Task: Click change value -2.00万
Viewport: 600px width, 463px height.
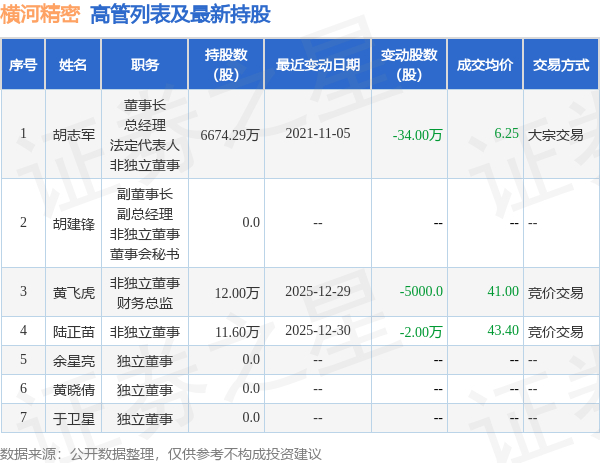Action: point(421,332)
